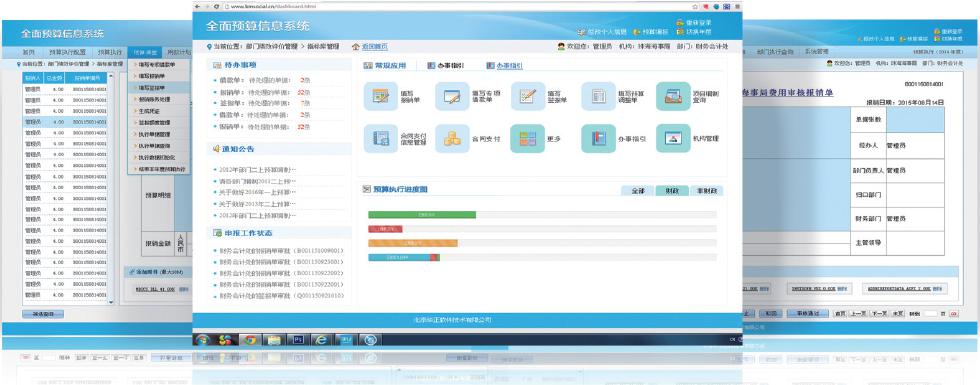This screenshot has width=980, height=385.
Task: Switch progress chart to 全部
Action: 638,191
